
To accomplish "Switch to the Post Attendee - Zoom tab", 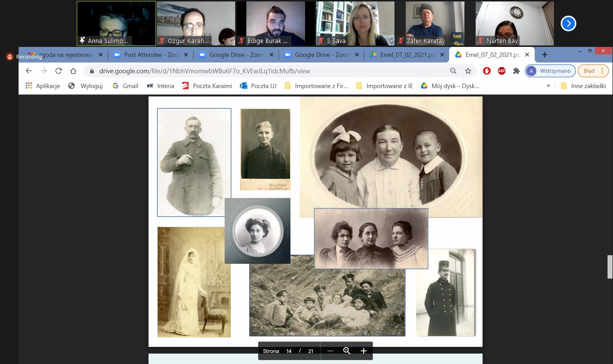I will (150, 55).
